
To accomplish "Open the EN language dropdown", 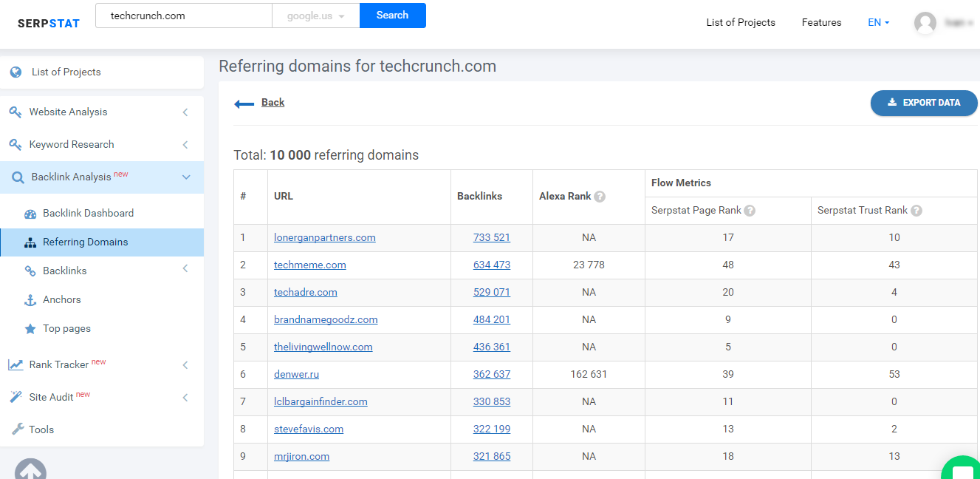I will tap(879, 23).
